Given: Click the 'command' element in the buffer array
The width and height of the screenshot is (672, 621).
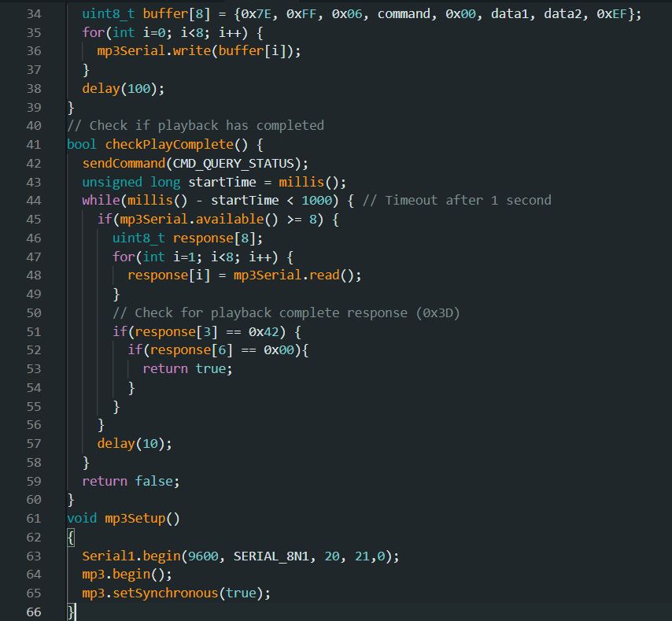Looking at the screenshot, I should pos(404,14).
